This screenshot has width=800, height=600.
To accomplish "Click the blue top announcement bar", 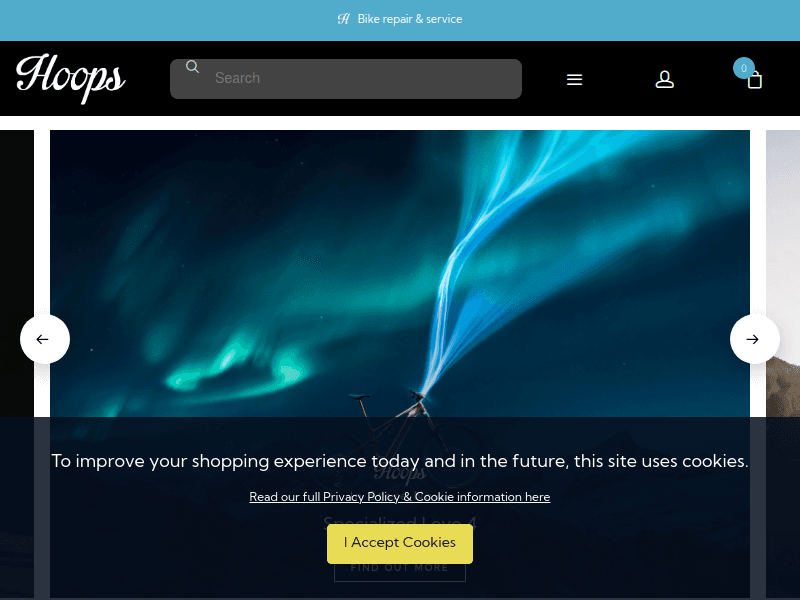I will click(399, 20).
